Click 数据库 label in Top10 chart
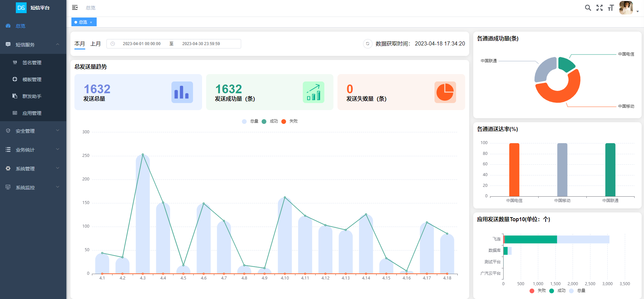This screenshot has width=644, height=299. (494, 251)
